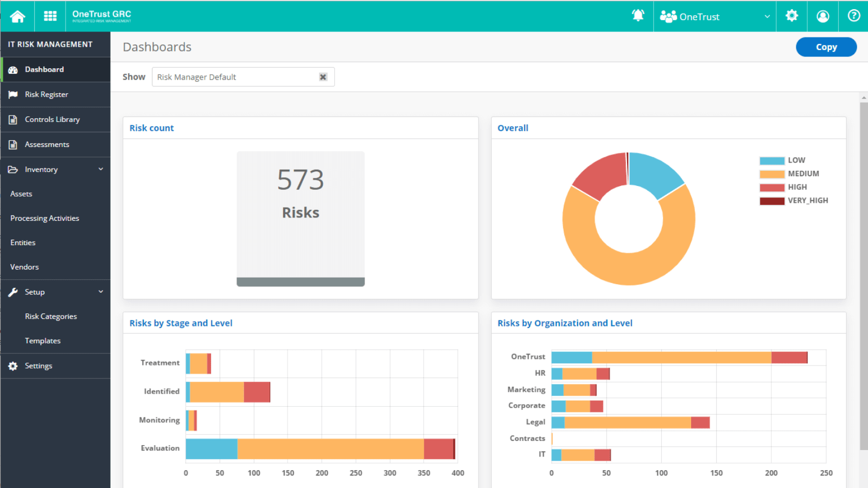Click the Contracts label in organization chart
This screenshot has height=488, width=868.
click(x=527, y=438)
